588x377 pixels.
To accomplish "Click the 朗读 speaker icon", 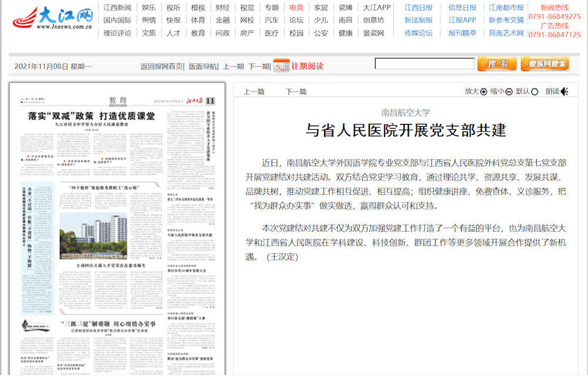I will (564, 92).
